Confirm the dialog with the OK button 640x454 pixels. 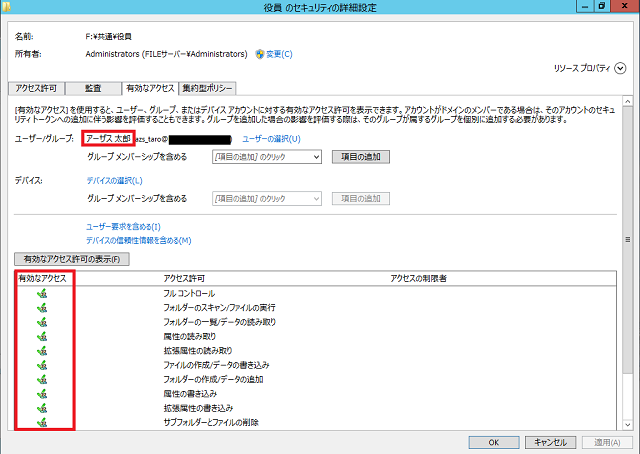(x=494, y=442)
